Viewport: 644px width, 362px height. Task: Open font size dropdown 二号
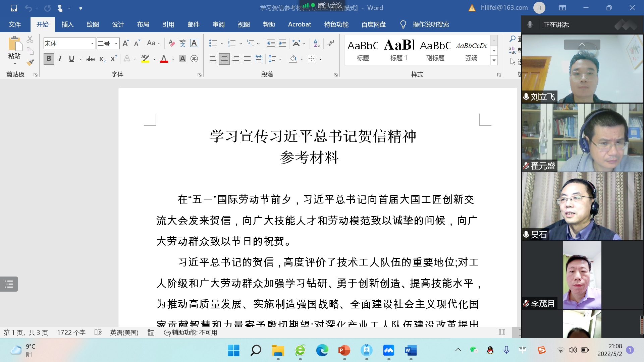click(116, 44)
